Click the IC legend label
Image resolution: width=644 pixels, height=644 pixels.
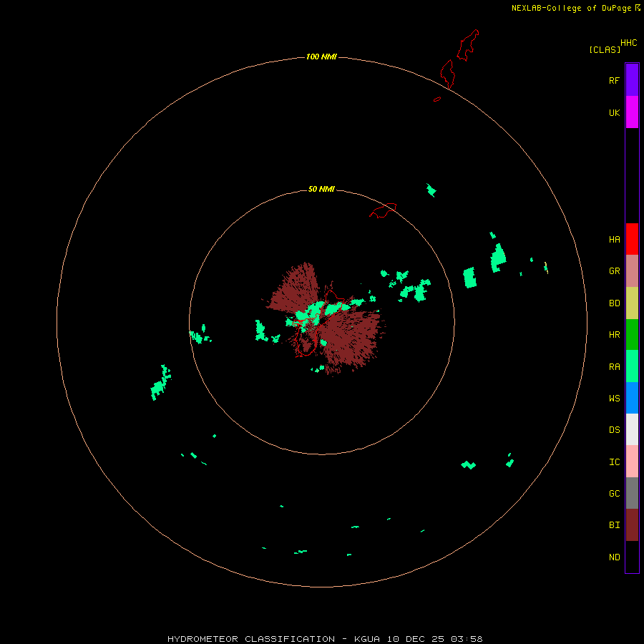614,462
